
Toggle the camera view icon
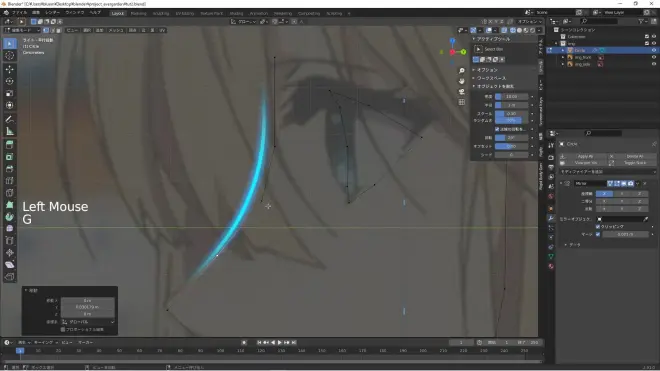[x=462, y=92]
